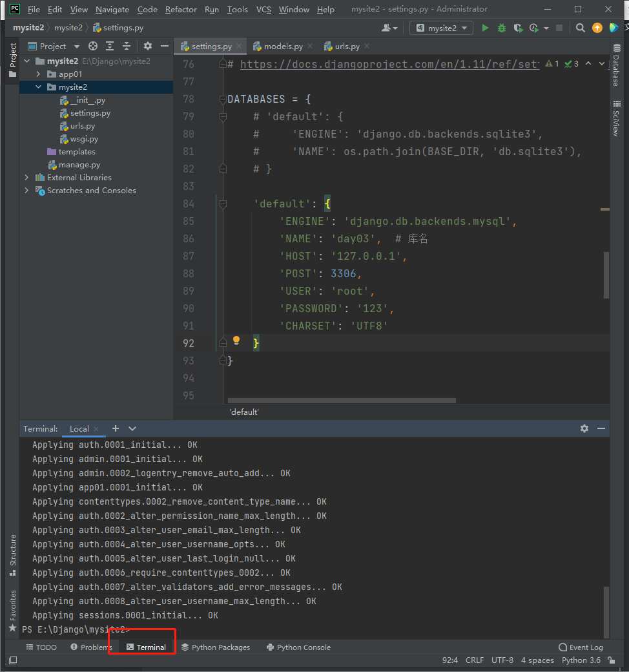Open Search Everywhere magnifier
Image resolution: width=629 pixels, height=672 pixels.
click(580, 28)
